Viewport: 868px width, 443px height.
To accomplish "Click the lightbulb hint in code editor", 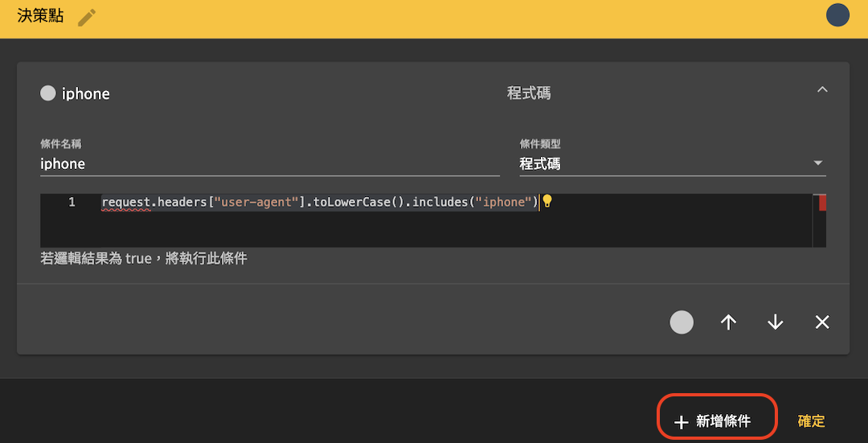I will 547,202.
